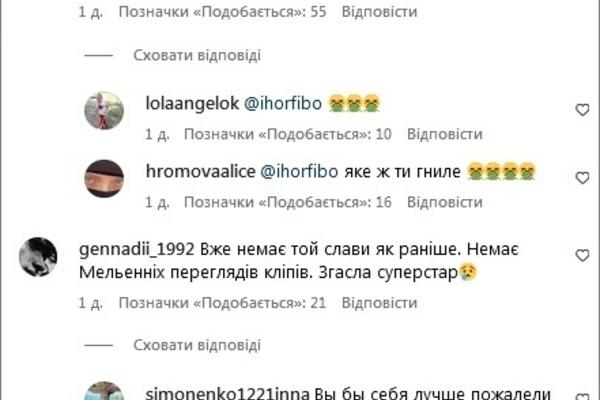The width and height of the screenshot is (600, 400).
Task: Collapse replies above lolaangelok's comment
Action: click(197, 55)
